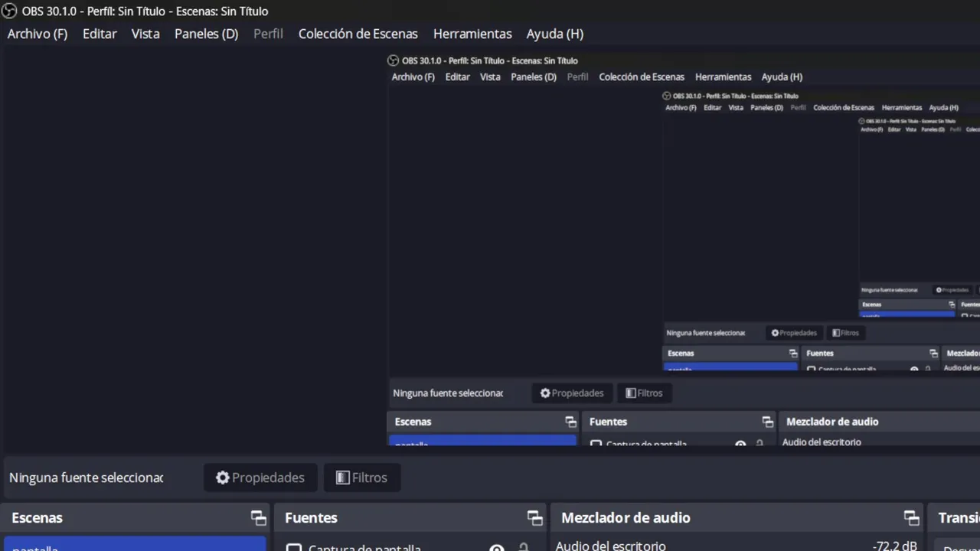Float the main Fuentes dock via its icon
This screenshot has height=551, width=980.
535,518
